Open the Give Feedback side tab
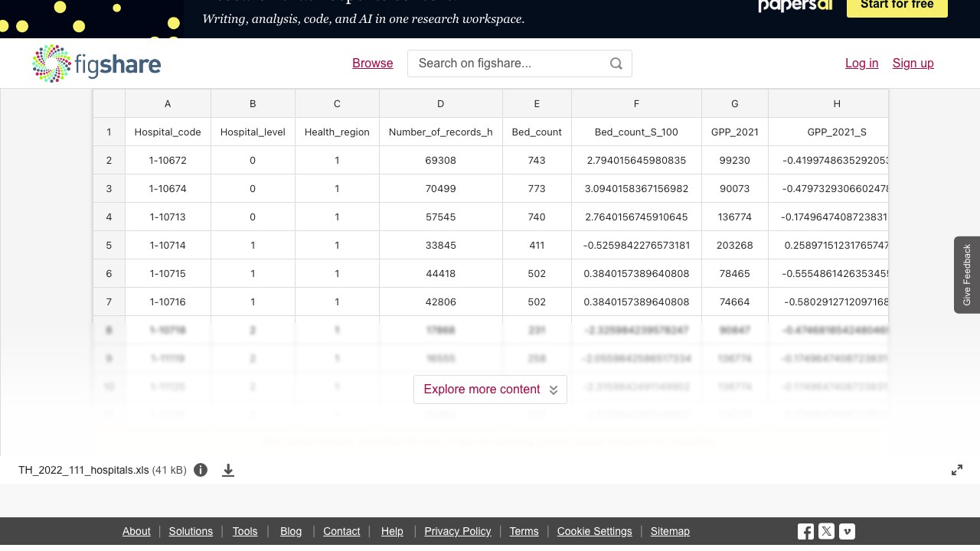Screen dimensions: 980x551 point(967,275)
